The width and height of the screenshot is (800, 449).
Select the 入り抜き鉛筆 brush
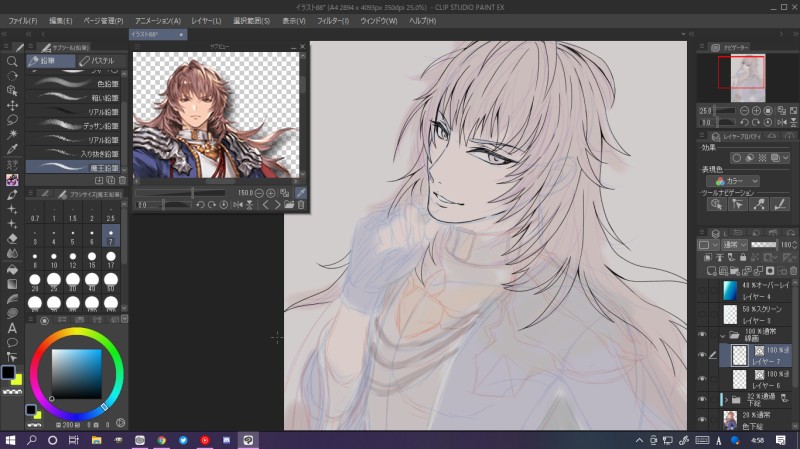tap(72, 154)
